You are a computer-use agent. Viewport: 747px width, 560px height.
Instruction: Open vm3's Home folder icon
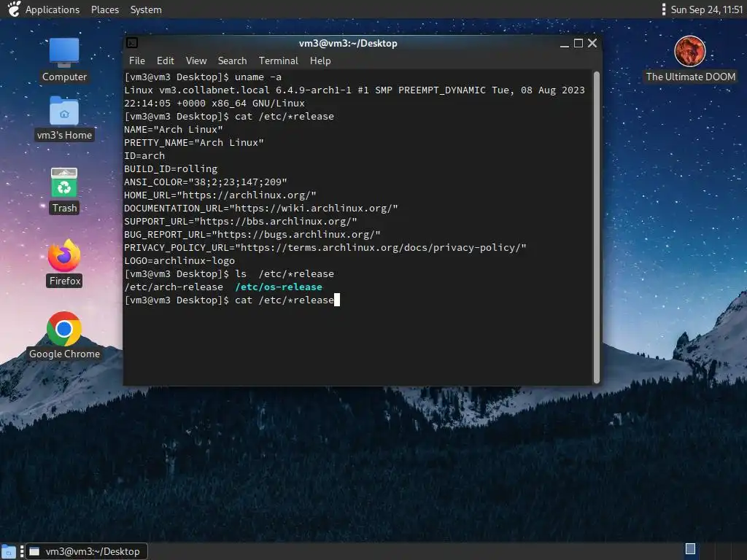pos(64,117)
